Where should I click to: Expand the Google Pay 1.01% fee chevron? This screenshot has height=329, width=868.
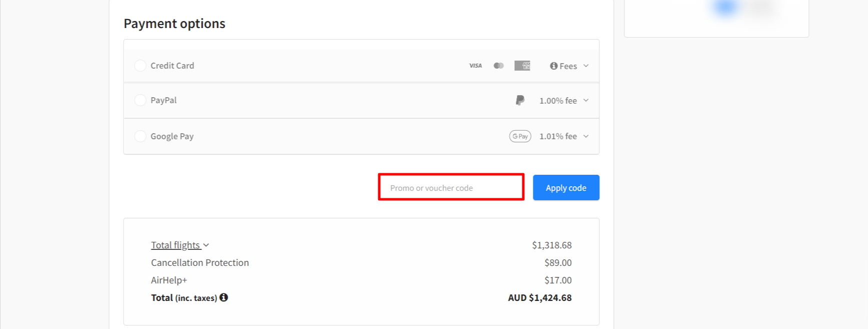coord(586,136)
